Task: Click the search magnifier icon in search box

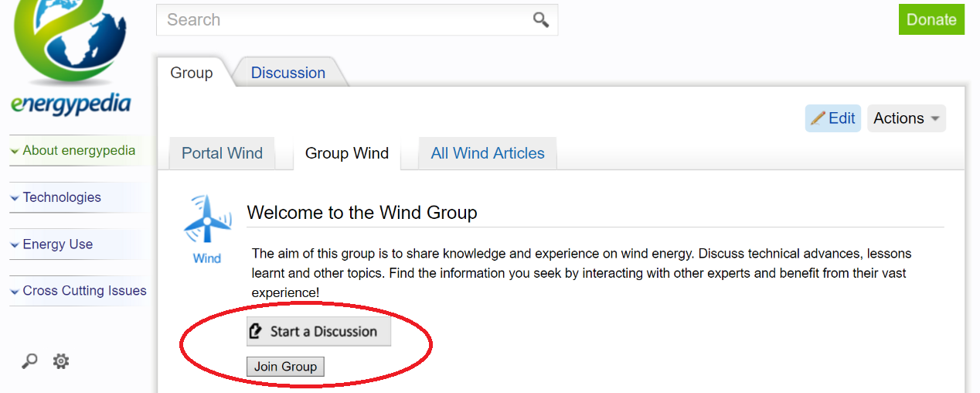Action: click(540, 20)
